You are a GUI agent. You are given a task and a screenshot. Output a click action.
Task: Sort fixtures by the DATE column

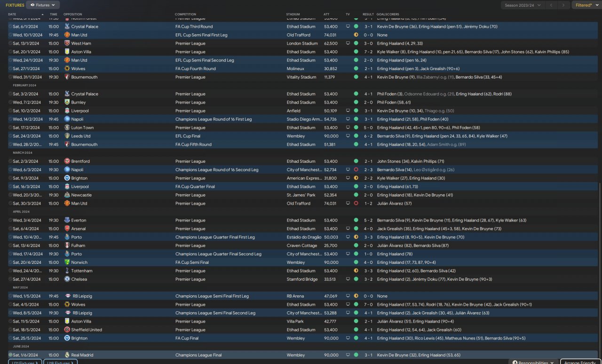pos(12,15)
